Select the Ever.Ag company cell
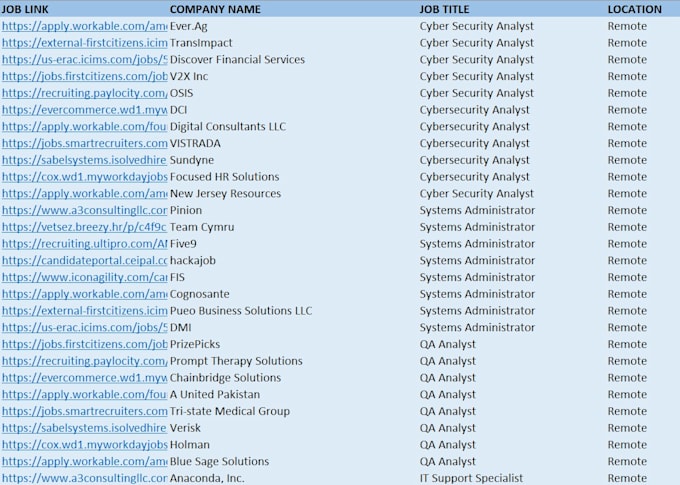 click(189, 26)
